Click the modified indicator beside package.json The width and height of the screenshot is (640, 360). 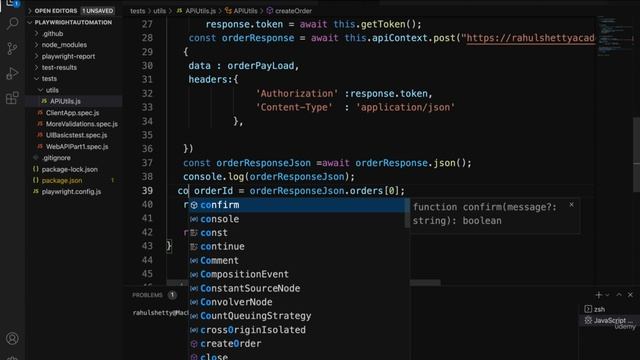[x=113, y=180]
